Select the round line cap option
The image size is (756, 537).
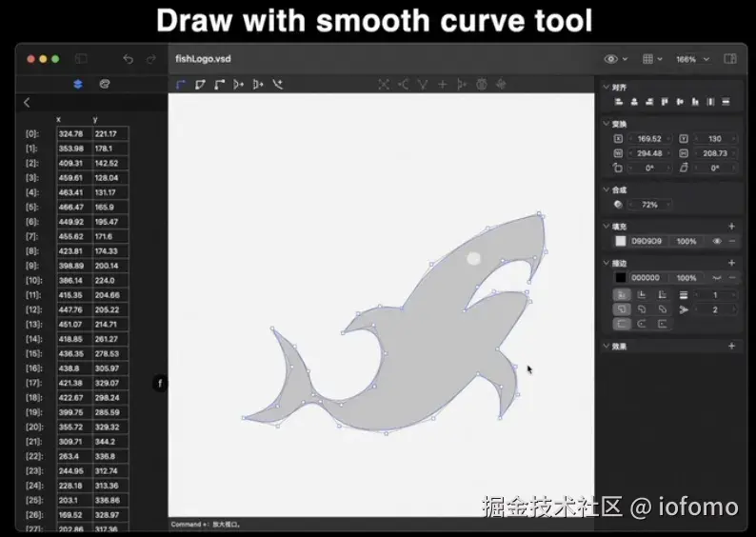click(642, 324)
